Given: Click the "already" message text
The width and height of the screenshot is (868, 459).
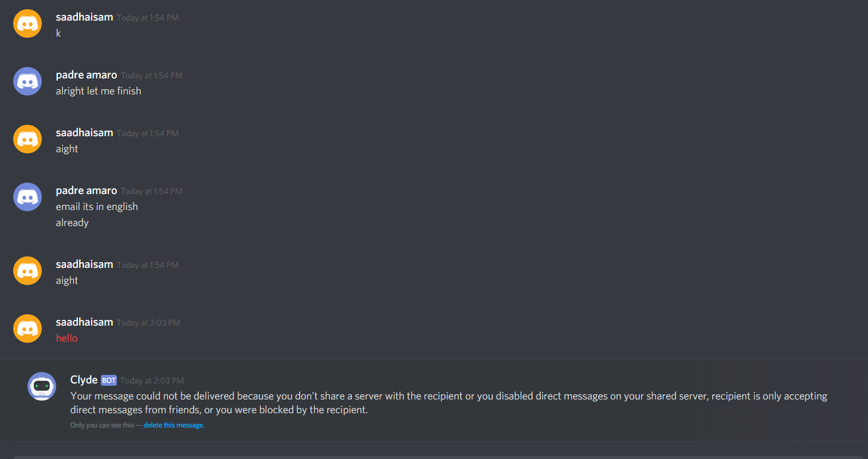Looking at the screenshot, I should pos(72,223).
